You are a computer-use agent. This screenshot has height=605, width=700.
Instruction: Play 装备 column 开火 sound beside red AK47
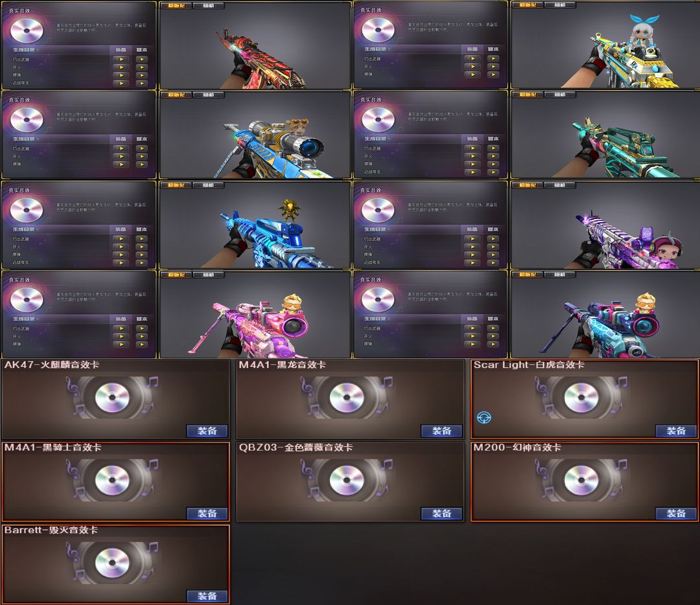121,67
